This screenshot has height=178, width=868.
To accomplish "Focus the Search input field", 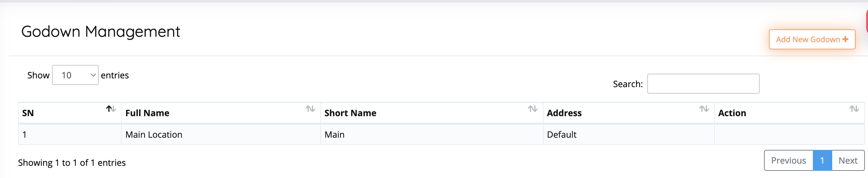I will pyautogui.click(x=703, y=84).
